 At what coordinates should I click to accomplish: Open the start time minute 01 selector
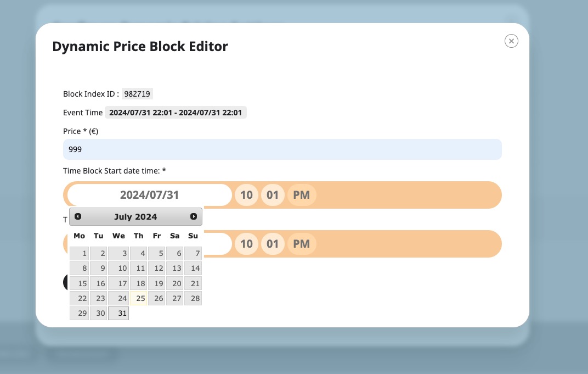pos(273,195)
